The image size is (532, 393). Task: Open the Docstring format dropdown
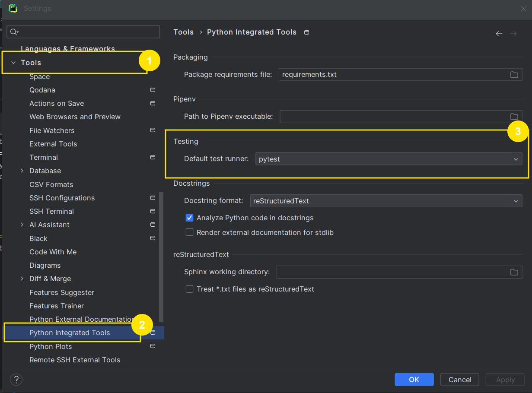(386, 201)
